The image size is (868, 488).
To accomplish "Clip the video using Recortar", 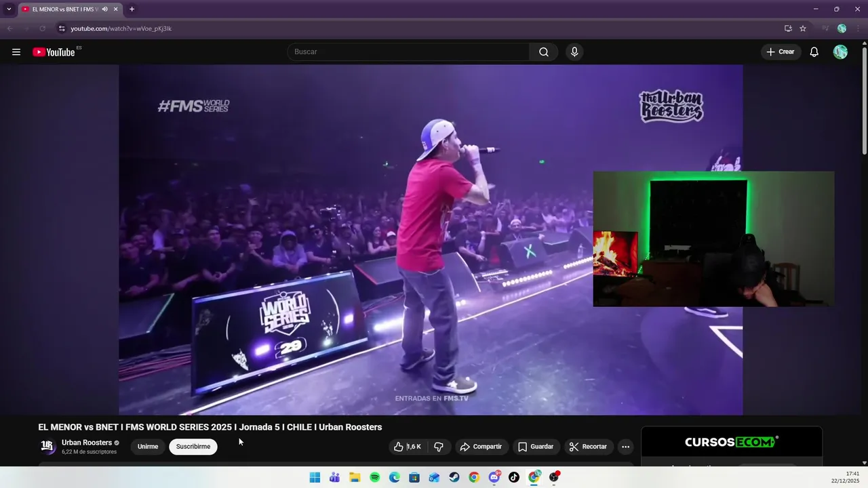I will point(589,447).
